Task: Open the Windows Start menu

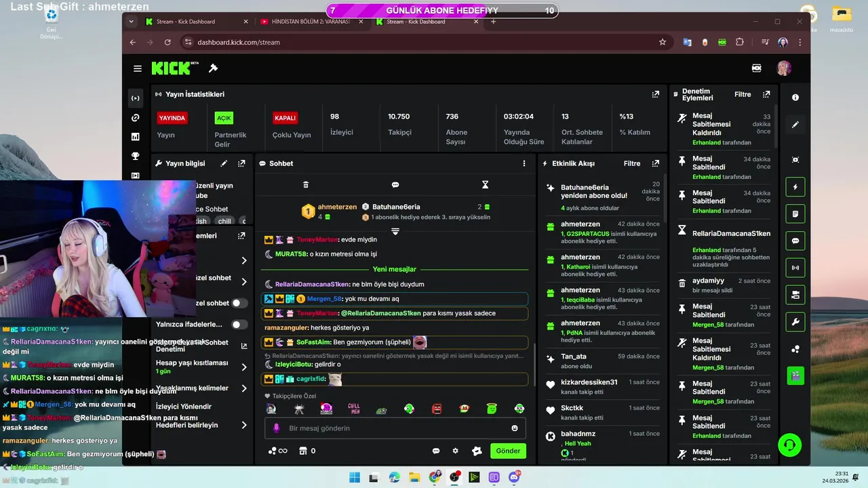Action: point(355,477)
